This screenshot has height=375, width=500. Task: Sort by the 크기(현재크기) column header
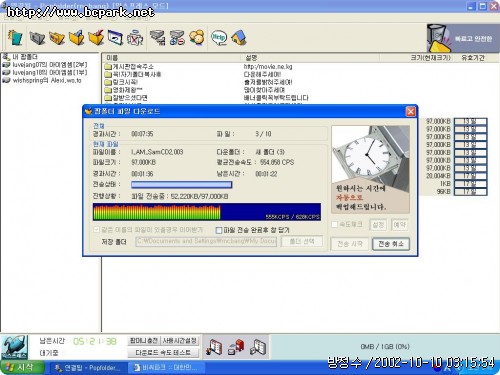[x=418, y=58]
